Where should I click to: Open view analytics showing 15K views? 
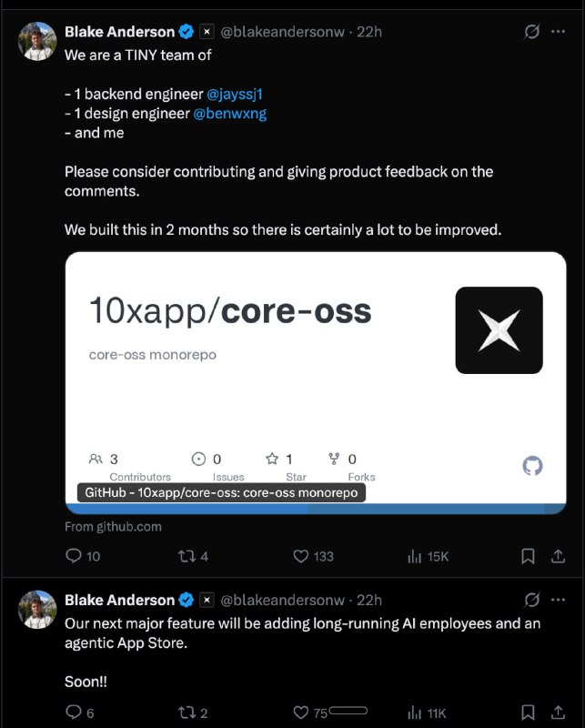415,555
